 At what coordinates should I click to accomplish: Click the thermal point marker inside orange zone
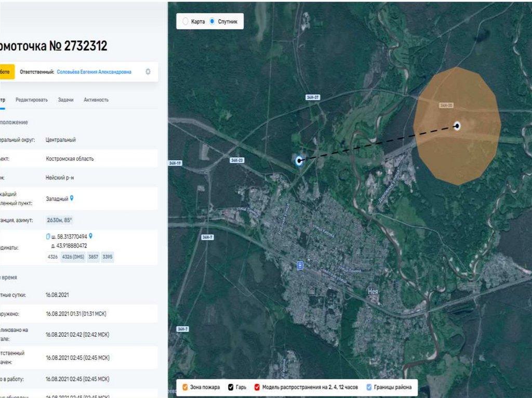click(x=457, y=126)
